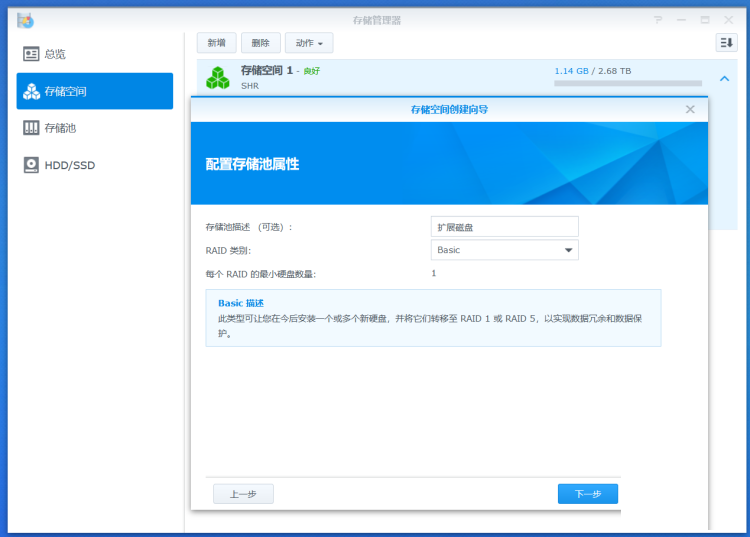Click the 1.14 GB usage text
The height and width of the screenshot is (537, 750).
571,71
